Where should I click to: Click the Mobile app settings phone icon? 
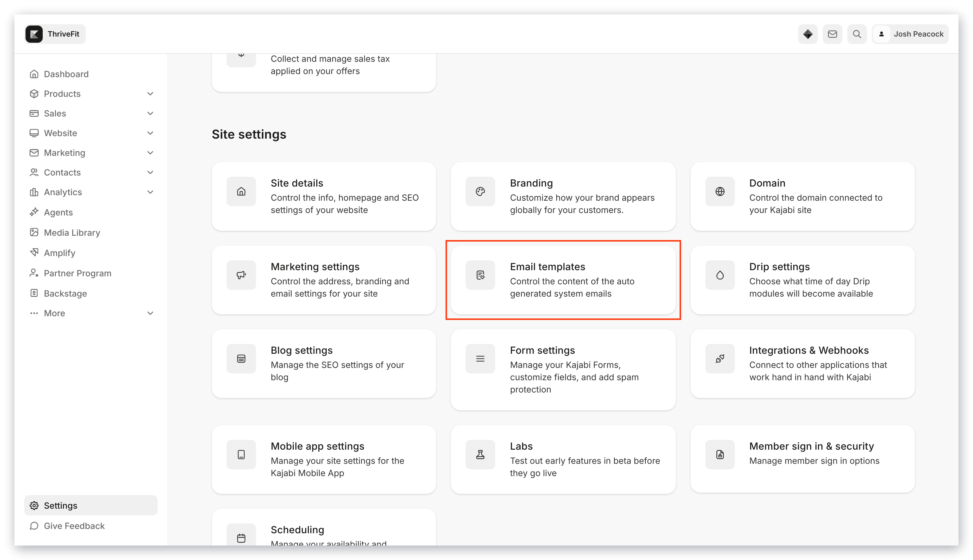pyautogui.click(x=241, y=454)
